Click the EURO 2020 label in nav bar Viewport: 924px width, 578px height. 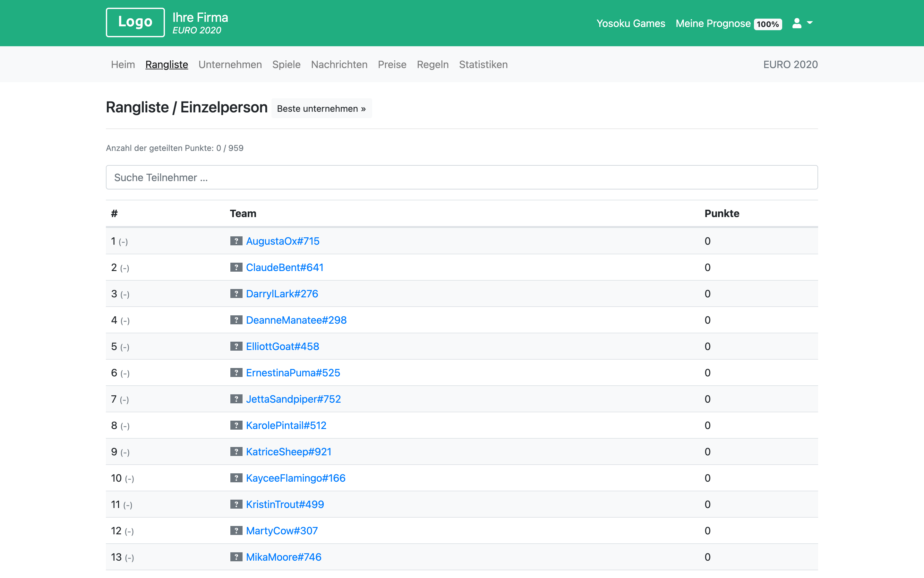(790, 64)
